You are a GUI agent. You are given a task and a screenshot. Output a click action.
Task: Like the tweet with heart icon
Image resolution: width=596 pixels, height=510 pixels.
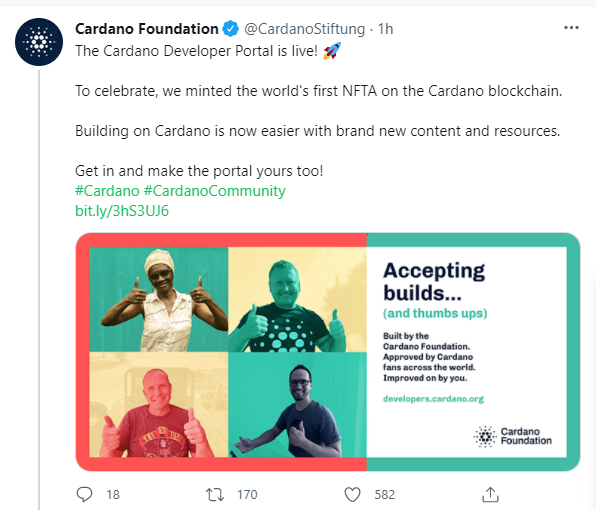pyautogui.click(x=352, y=495)
